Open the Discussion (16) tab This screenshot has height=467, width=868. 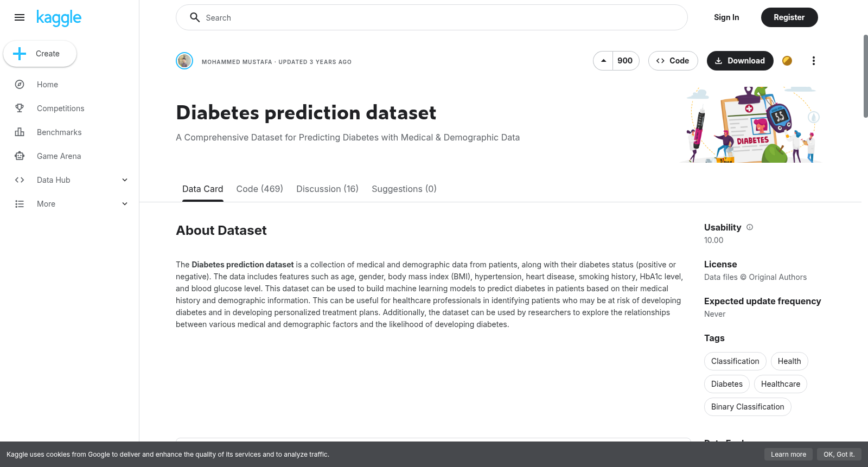(x=327, y=189)
